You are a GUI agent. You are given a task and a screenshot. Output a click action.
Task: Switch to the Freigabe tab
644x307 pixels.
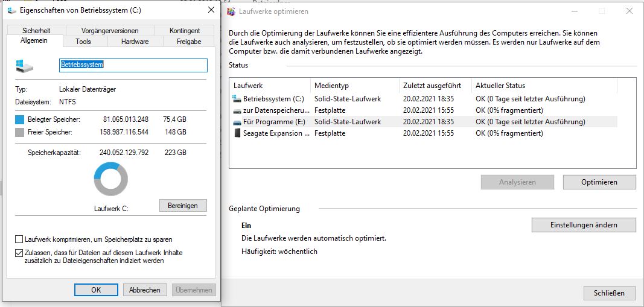coord(189,42)
